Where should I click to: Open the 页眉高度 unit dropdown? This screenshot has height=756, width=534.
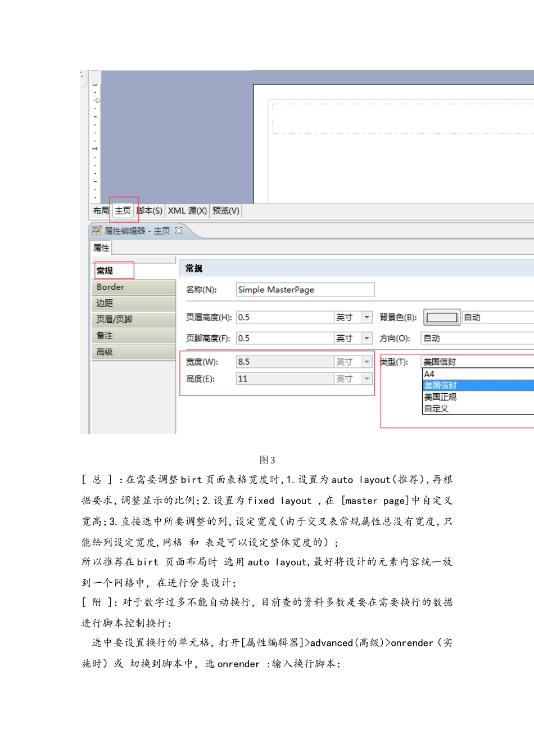click(367, 317)
